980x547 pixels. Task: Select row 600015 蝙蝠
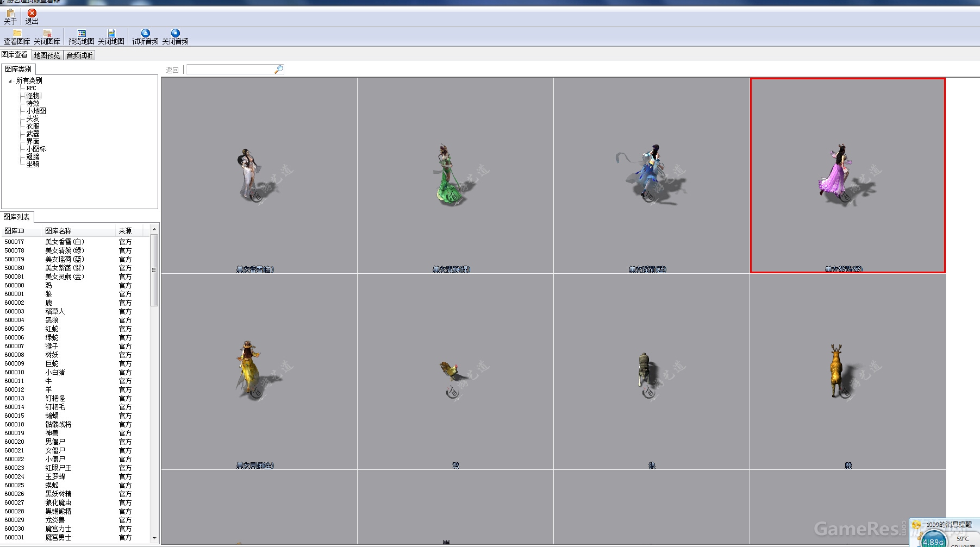coord(75,416)
